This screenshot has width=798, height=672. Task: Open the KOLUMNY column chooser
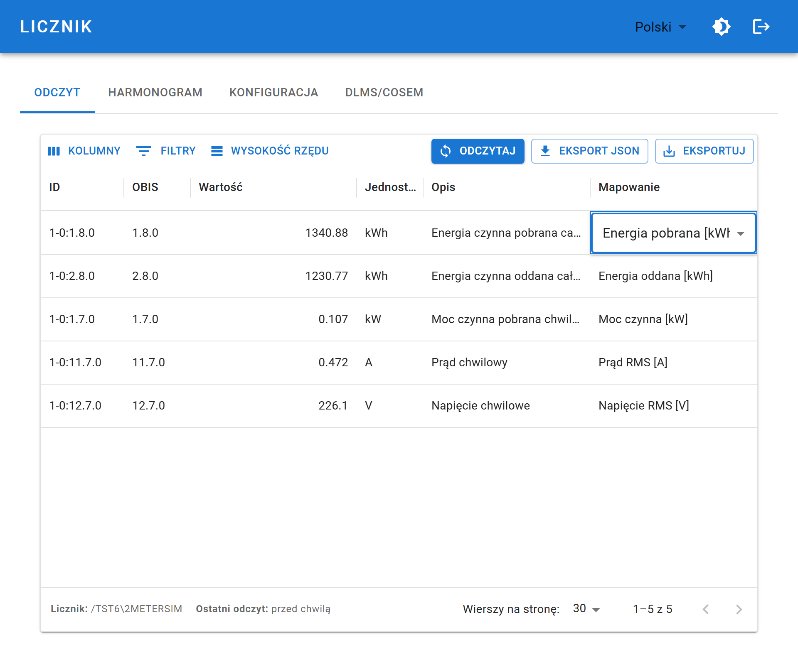(84, 151)
